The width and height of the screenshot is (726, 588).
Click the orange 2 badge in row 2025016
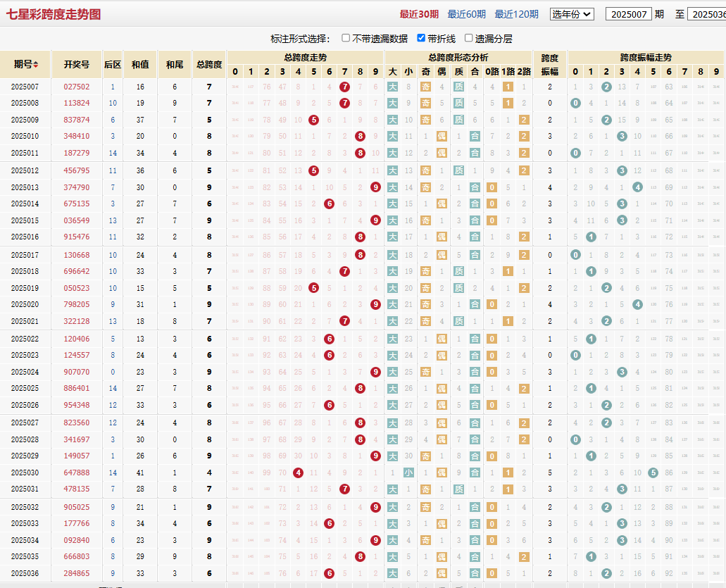click(x=524, y=237)
